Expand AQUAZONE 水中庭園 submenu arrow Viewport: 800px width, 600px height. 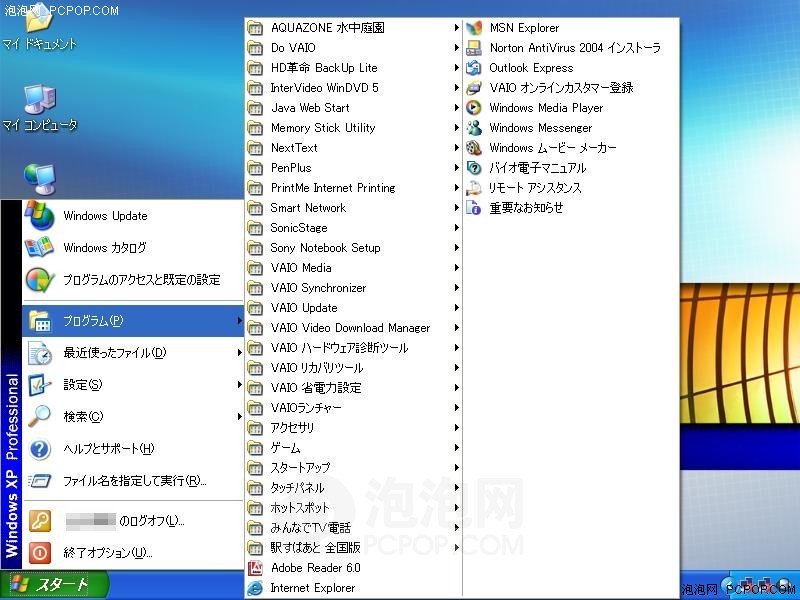[x=457, y=28]
